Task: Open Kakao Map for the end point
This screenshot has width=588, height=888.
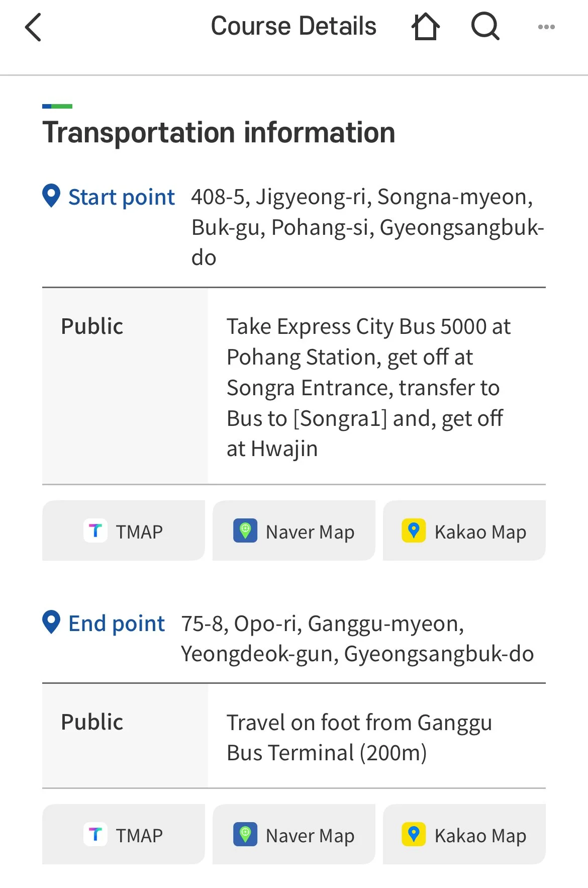Action: pos(464,834)
